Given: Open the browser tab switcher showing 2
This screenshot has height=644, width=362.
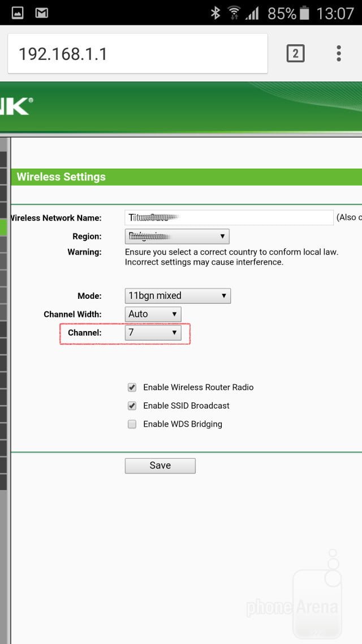Looking at the screenshot, I should [x=295, y=54].
